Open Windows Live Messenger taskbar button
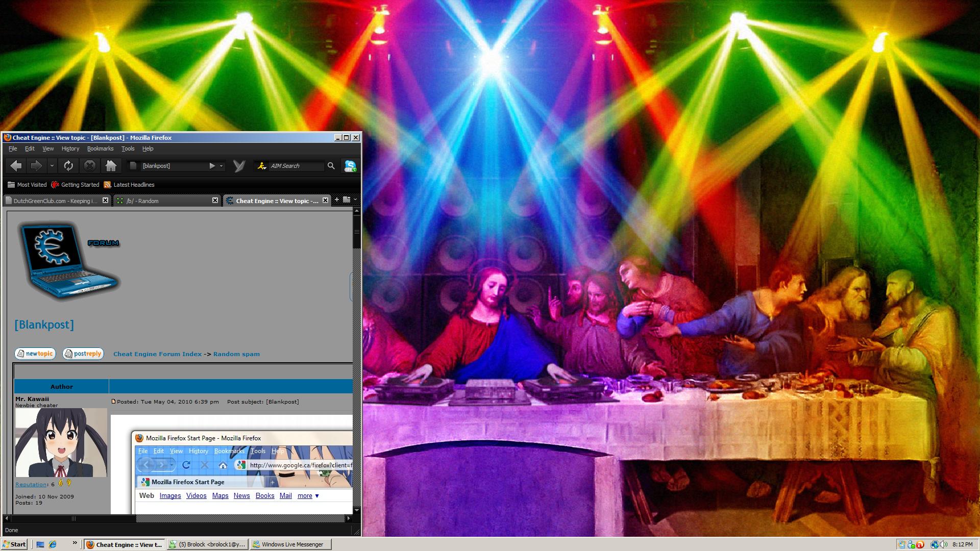 [x=291, y=544]
